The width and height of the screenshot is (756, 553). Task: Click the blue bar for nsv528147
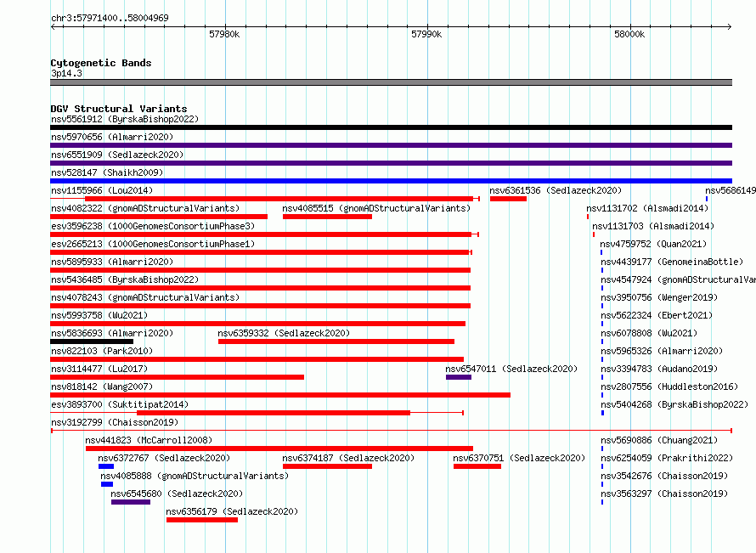pyautogui.click(x=391, y=181)
